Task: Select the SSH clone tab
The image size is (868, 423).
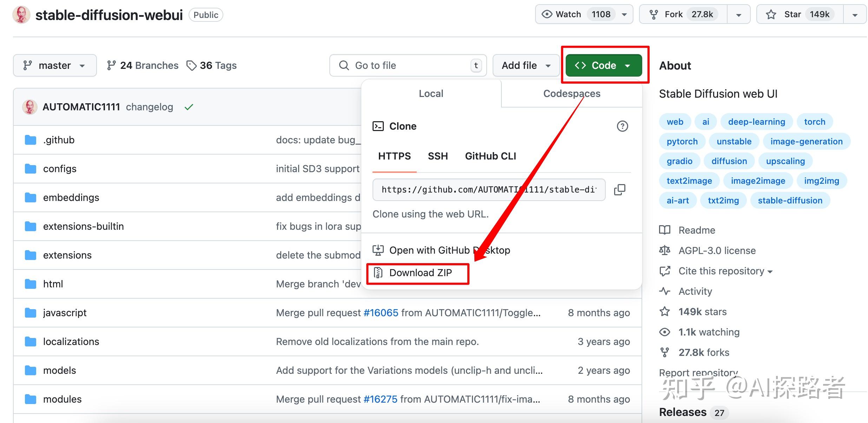Action: tap(438, 156)
